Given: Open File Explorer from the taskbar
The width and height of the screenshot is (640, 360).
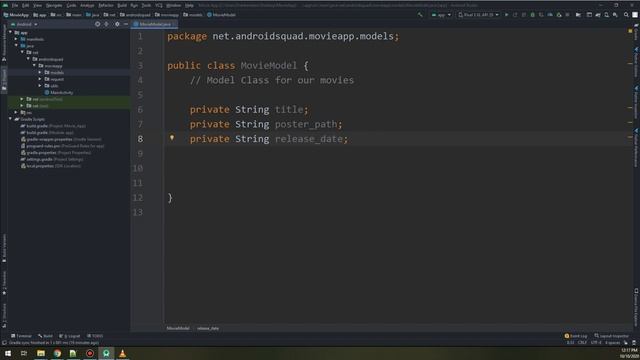Looking at the screenshot, I should [x=41, y=353].
